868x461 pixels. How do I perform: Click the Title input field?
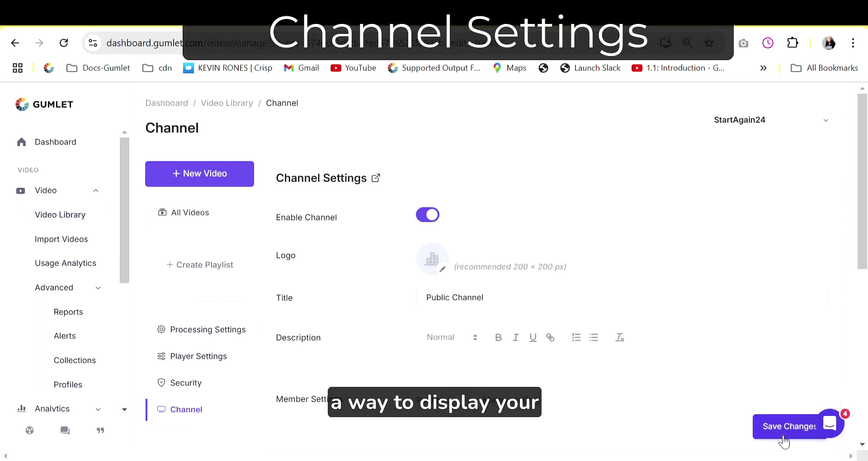pyautogui.click(x=622, y=297)
